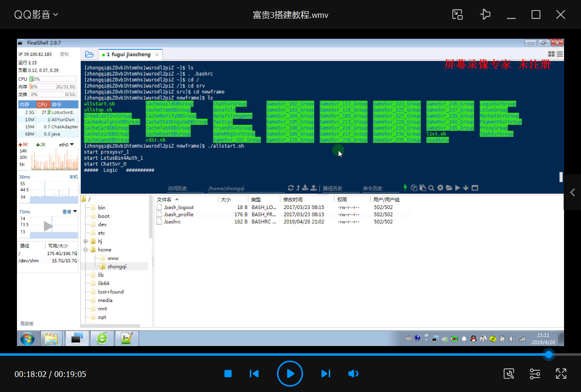Open playback adjustment sliders settings icon
The width and height of the screenshot is (581, 392).
(x=535, y=374)
